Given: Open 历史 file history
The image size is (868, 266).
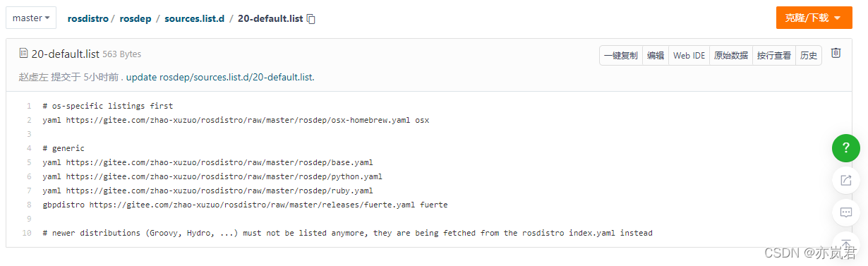Looking at the screenshot, I should (809, 56).
